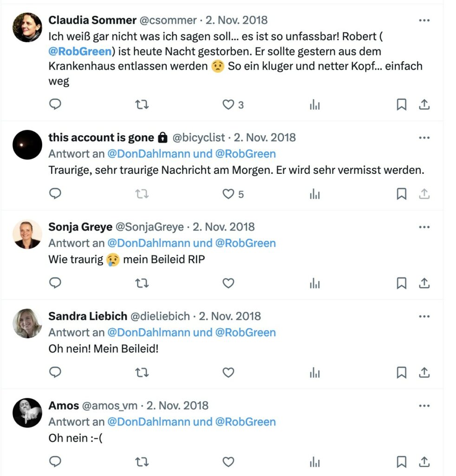Open Sonja Greye's profile picture
Viewport: 456px width, 476px height.
click(x=27, y=234)
